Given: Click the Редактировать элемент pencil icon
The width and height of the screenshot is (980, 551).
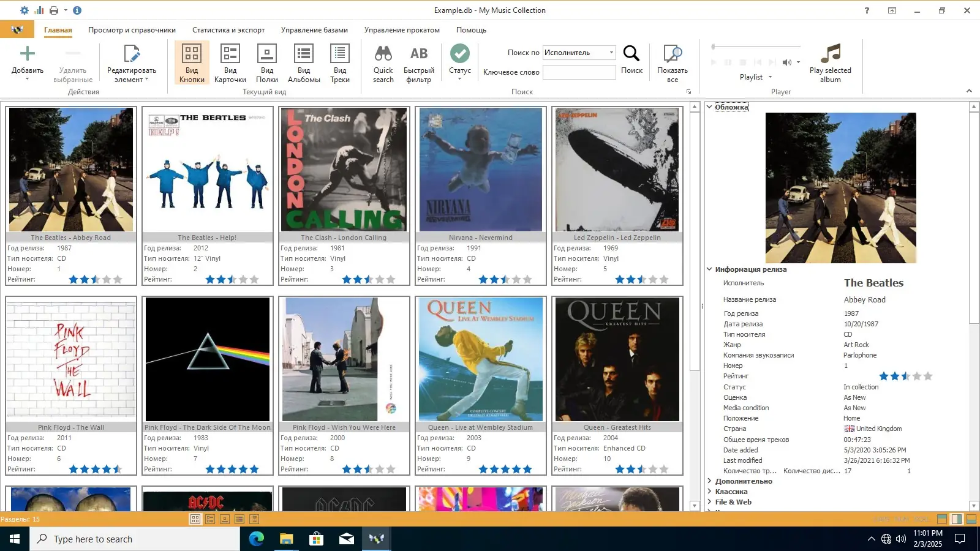Looking at the screenshot, I should pos(131,54).
